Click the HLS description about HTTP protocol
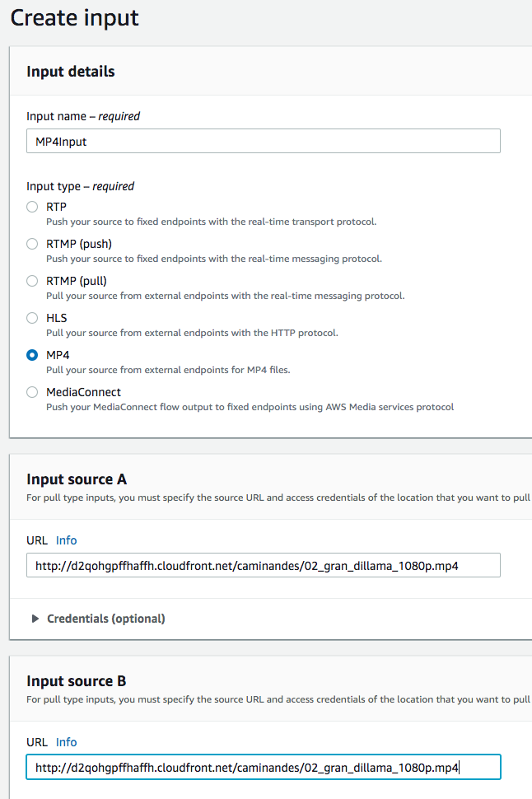Screen dimensions: 532x799 tap(192, 333)
